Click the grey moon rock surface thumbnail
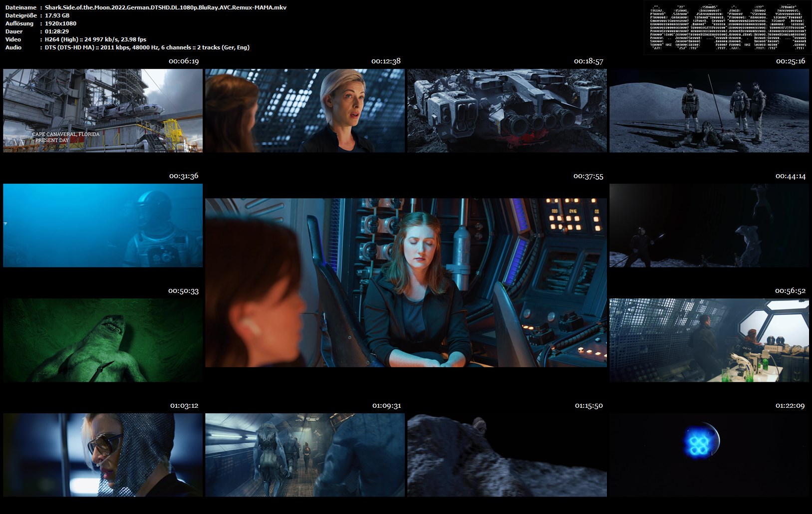 (x=507, y=455)
